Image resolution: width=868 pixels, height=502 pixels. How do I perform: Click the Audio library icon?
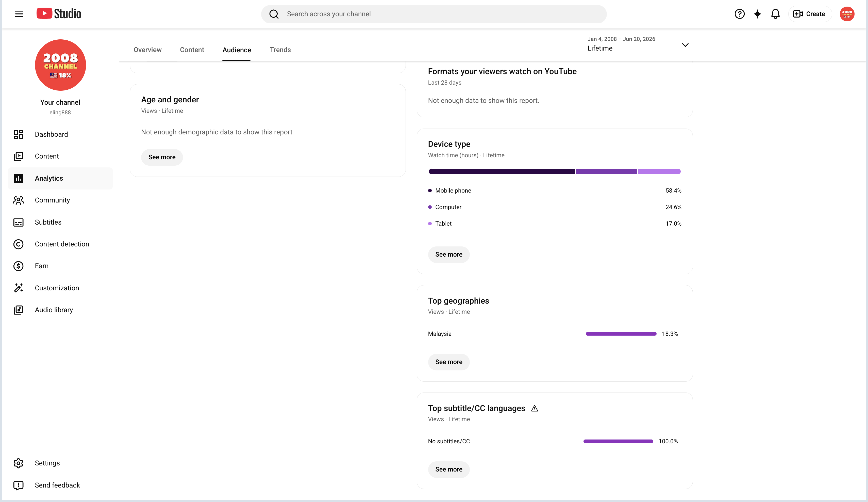18,310
